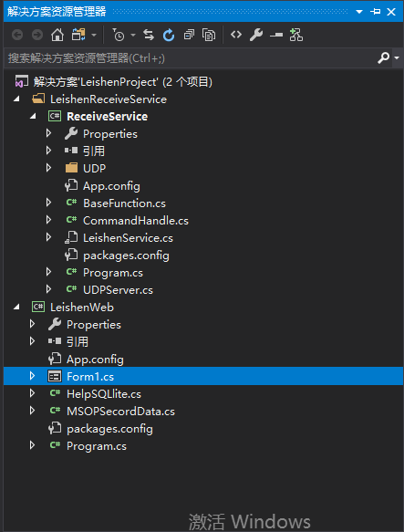The height and width of the screenshot is (532, 404).
Task: Select packages.config under ReceiveService
Action: click(x=126, y=256)
